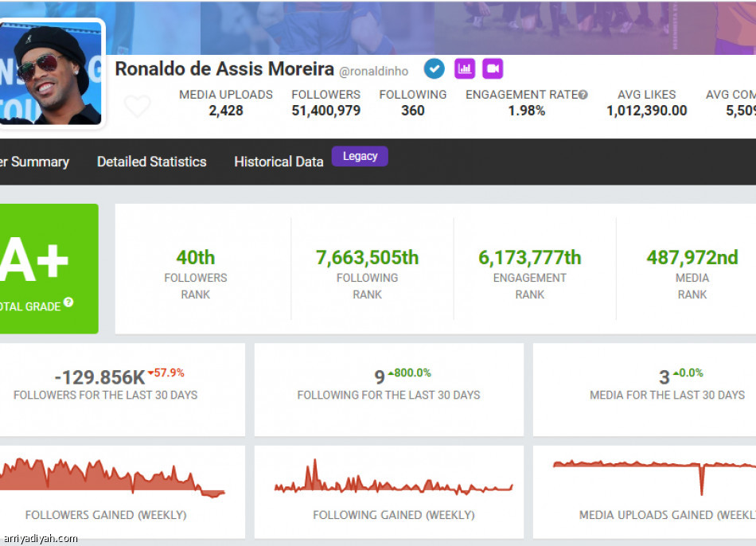The image size is (756, 546).
Task: Open the Detailed Statistics tab
Action: coord(151,162)
